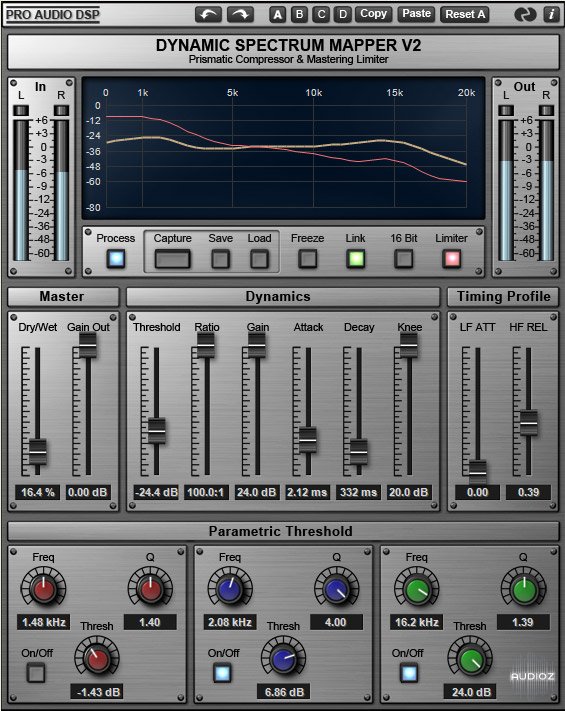Image resolution: width=565 pixels, height=711 pixels.
Task: Click the Ratio slider handle
Action: click(x=206, y=345)
